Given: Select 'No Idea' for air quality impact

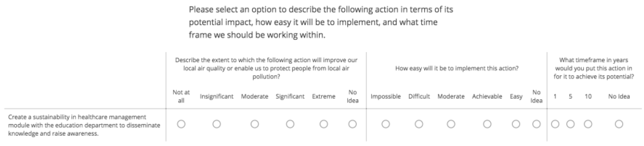Looking at the screenshot, I should (353, 124).
